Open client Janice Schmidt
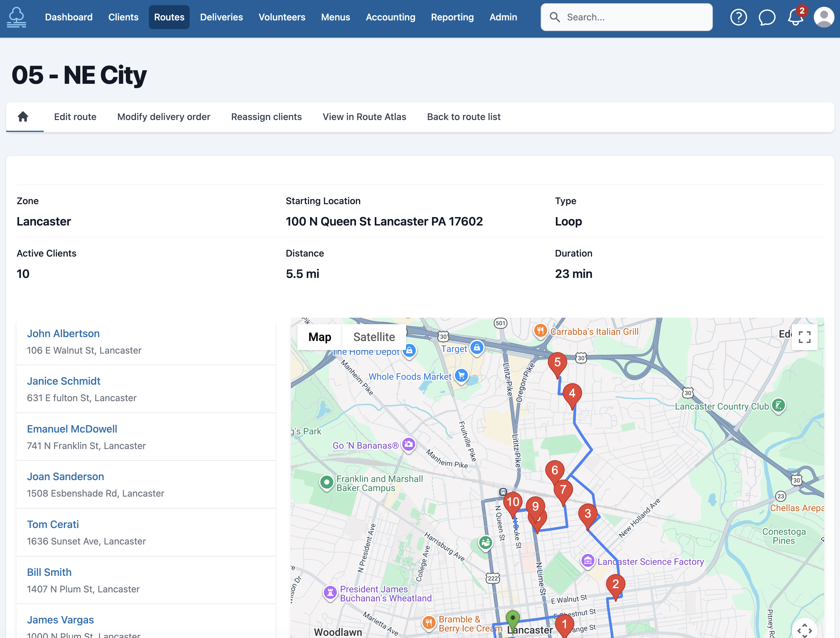 click(x=63, y=381)
